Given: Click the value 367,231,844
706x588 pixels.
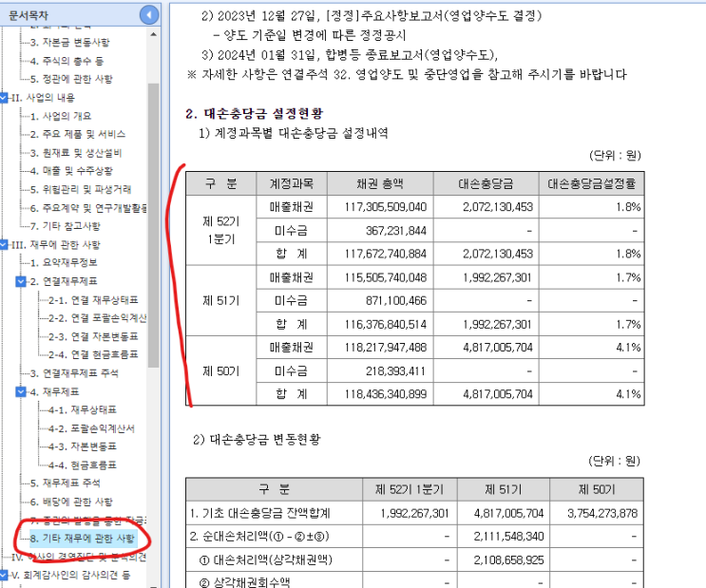Looking at the screenshot, I should [x=396, y=231].
